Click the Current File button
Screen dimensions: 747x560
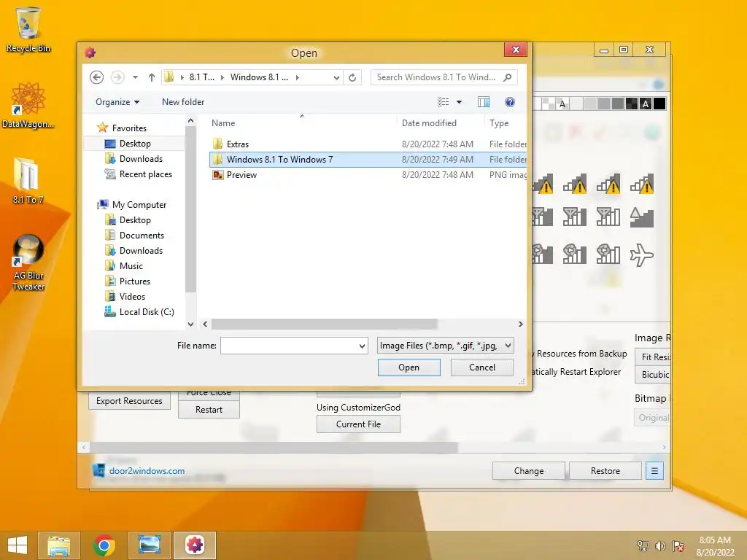click(358, 424)
